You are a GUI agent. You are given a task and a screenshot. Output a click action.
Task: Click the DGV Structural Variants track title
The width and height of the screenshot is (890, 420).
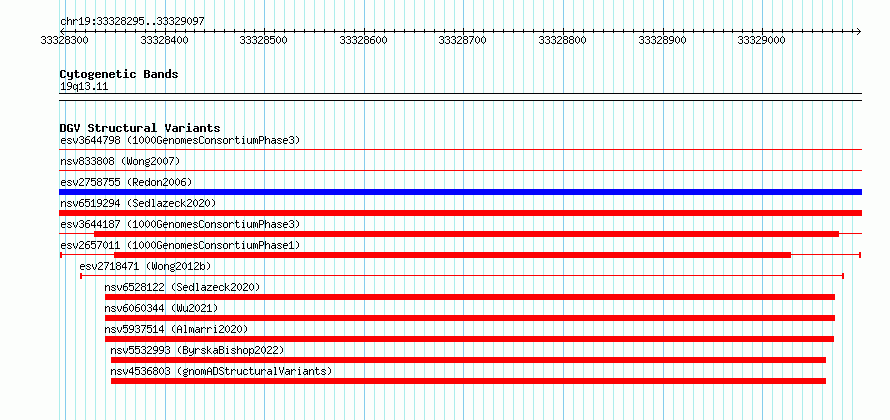pyautogui.click(x=140, y=128)
